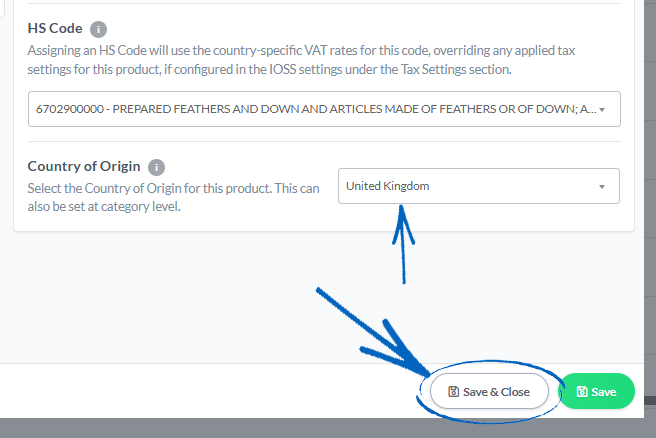The image size is (656, 438).
Task: Open the 6702900000 Prepared Feathers combo box
Action: 324,109
